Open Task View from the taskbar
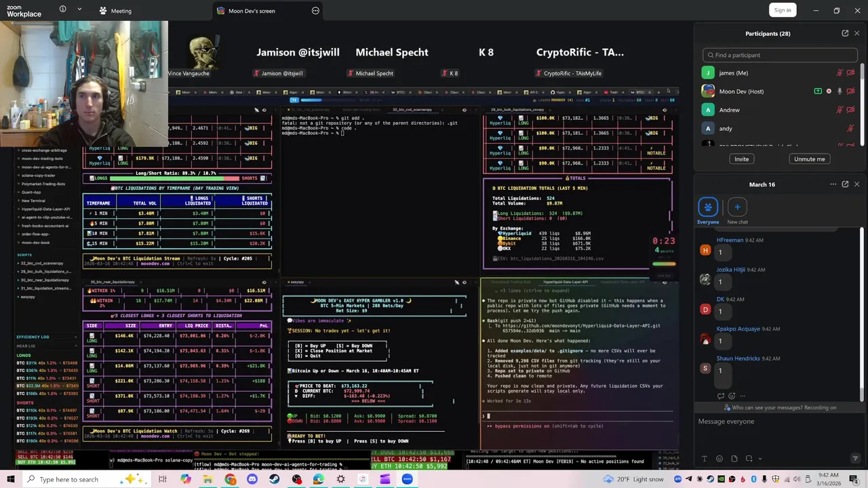Screen dimensions: 868x488 [163, 479]
